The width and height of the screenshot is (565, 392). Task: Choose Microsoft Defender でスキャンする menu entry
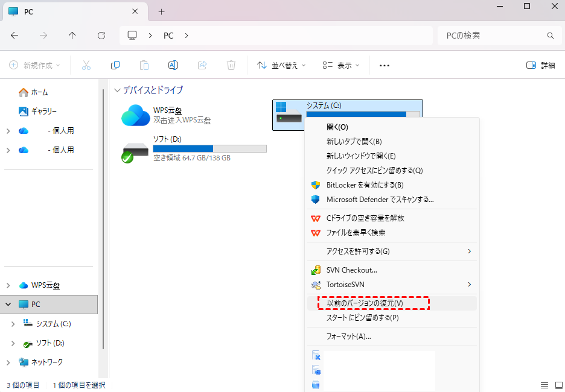point(380,199)
